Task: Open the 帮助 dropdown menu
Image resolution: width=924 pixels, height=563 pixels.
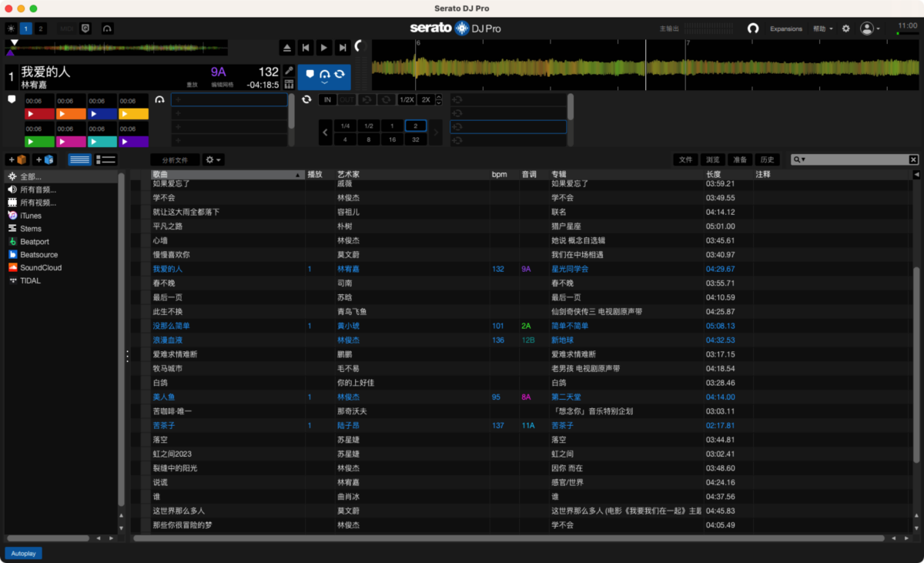Action: tap(823, 28)
